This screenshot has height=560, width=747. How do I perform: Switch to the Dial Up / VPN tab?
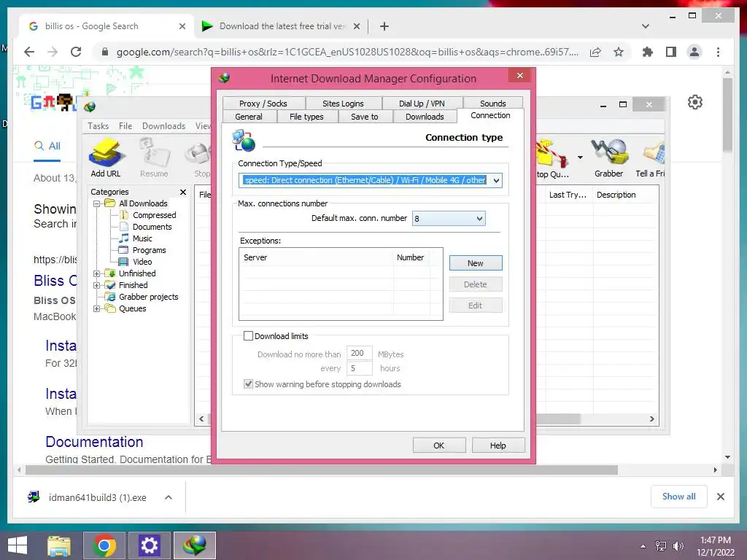pyautogui.click(x=422, y=104)
